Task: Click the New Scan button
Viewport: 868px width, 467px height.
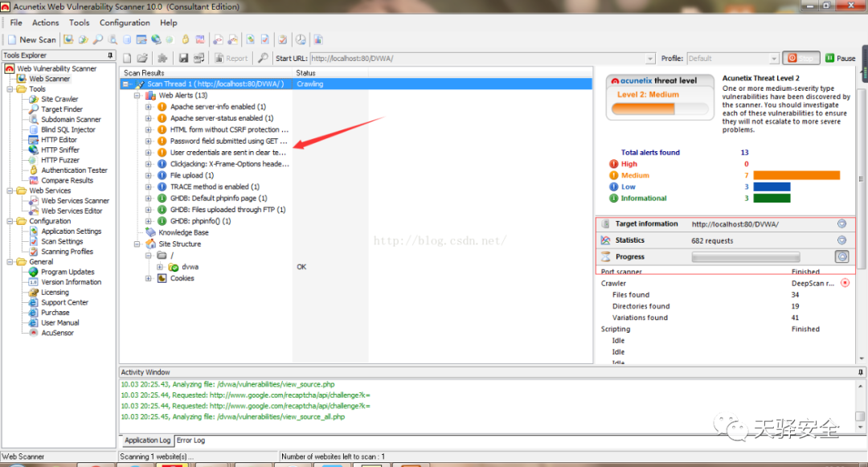Action: (x=31, y=39)
